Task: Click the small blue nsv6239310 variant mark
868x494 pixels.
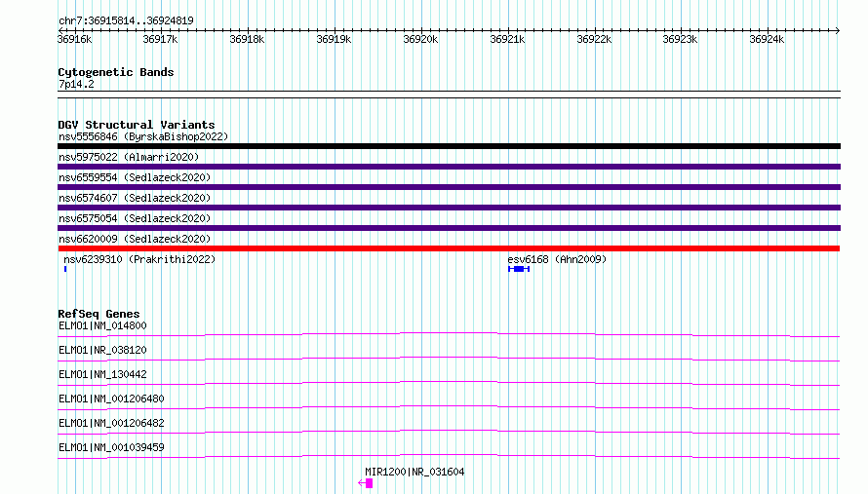Action: (x=65, y=269)
